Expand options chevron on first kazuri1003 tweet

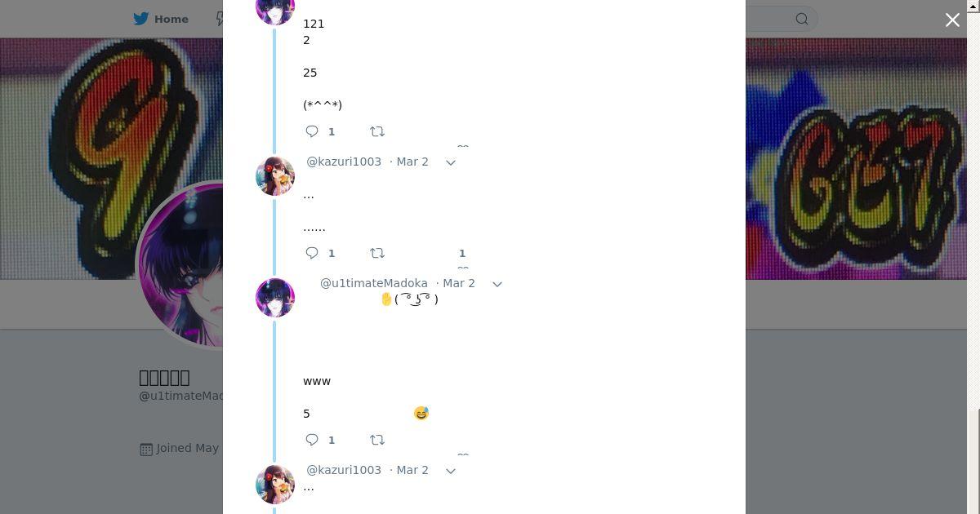[451, 162]
